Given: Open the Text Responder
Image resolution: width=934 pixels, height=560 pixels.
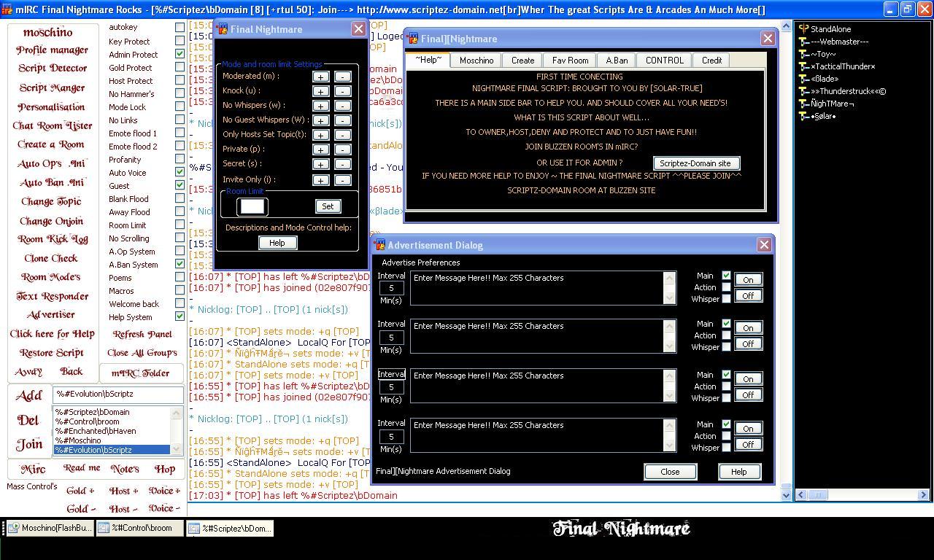Looking at the screenshot, I should pyautogui.click(x=52, y=296).
